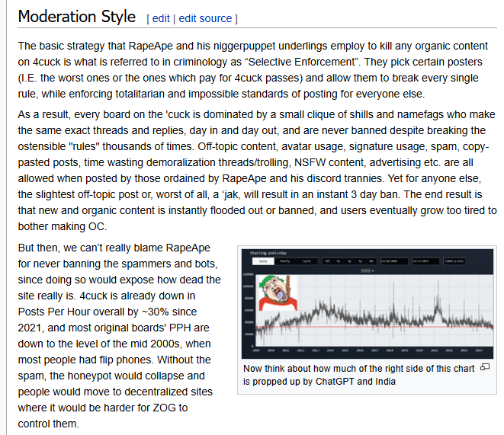
Task: Click the edit link next to Moderation Style
Action: tap(161, 18)
